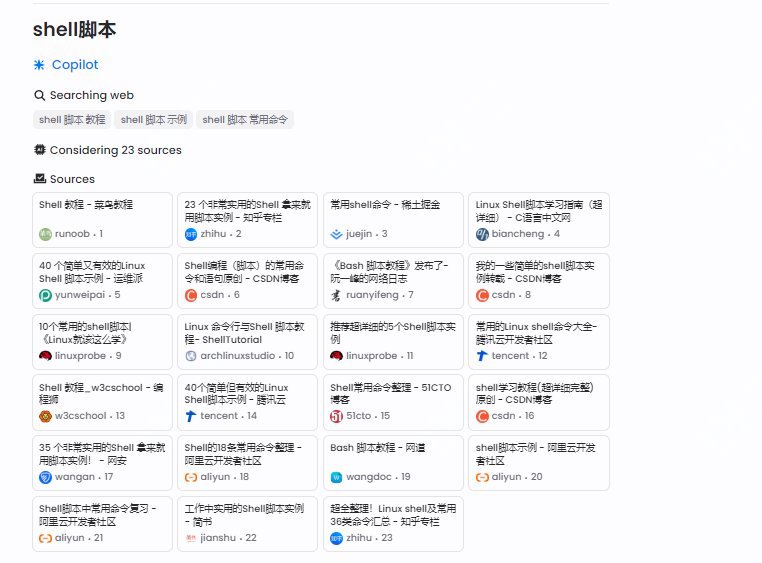Open zhihu source number 23 card
Screen dimensions: 762x563
pos(393,523)
